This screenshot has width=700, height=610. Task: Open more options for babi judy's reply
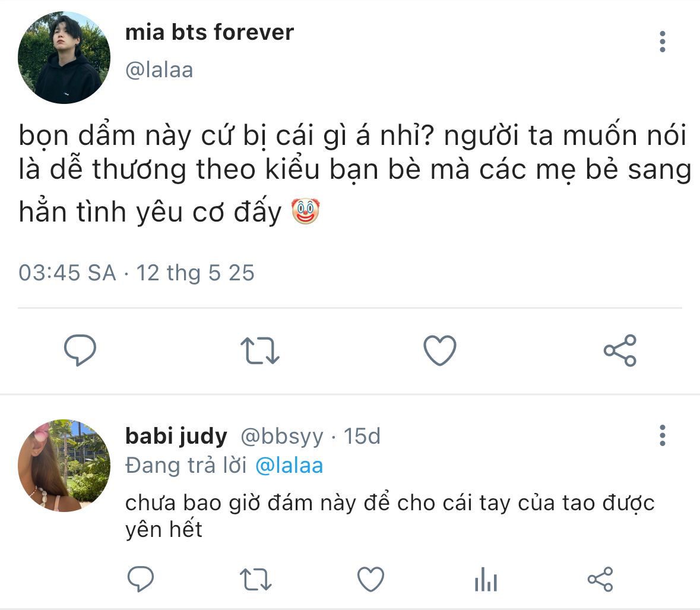(663, 435)
